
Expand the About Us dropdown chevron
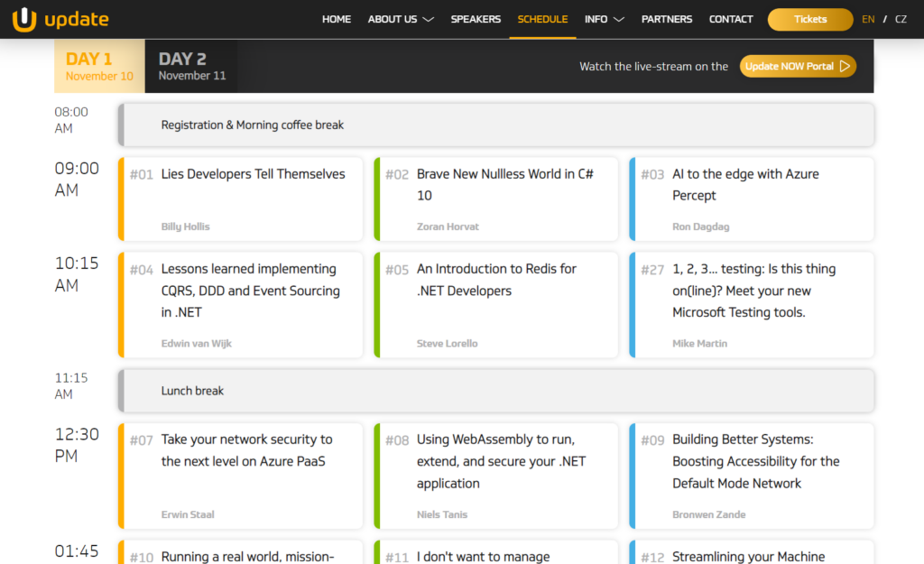click(429, 20)
